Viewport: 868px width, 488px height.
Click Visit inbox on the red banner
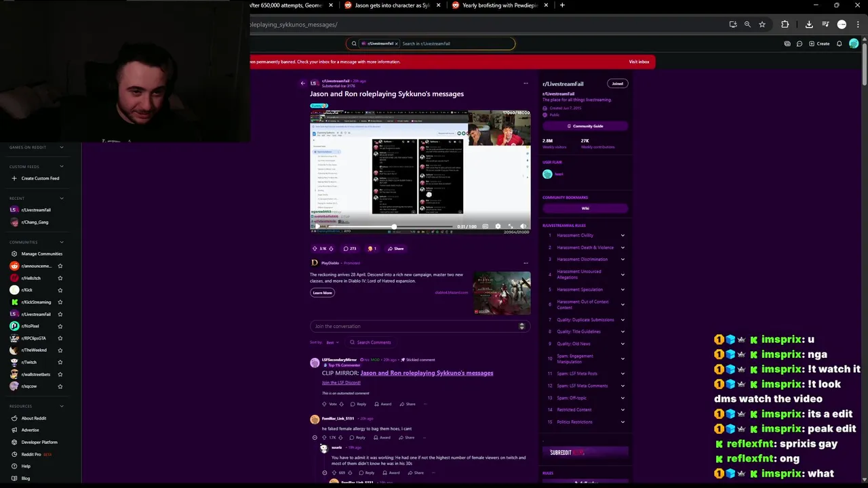point(639,62)
